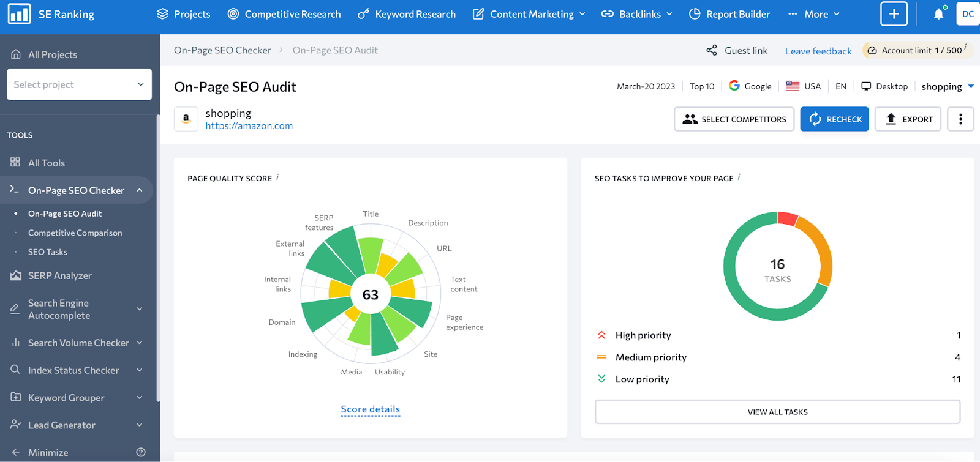Click the Desktop device icon
This screenshot has height=462, width=980.
(866, 86)
